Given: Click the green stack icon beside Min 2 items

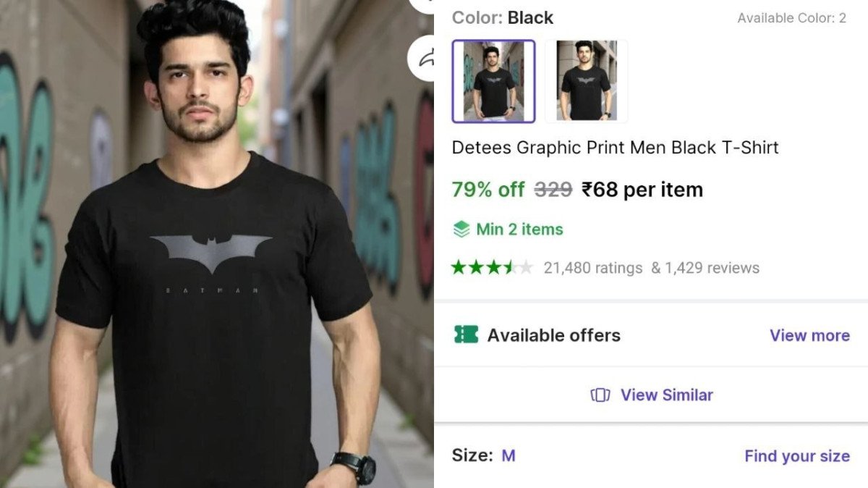Looking at the screenshot, I should tap(461, 230).
